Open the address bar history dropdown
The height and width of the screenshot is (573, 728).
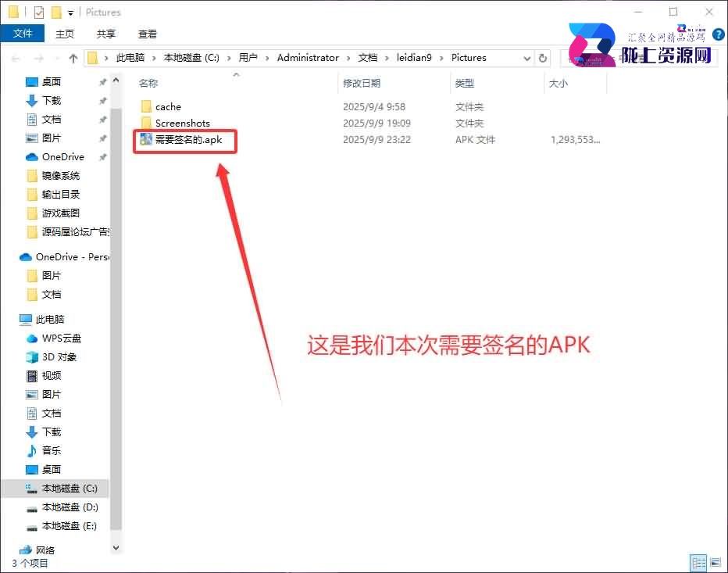[527, 58]
